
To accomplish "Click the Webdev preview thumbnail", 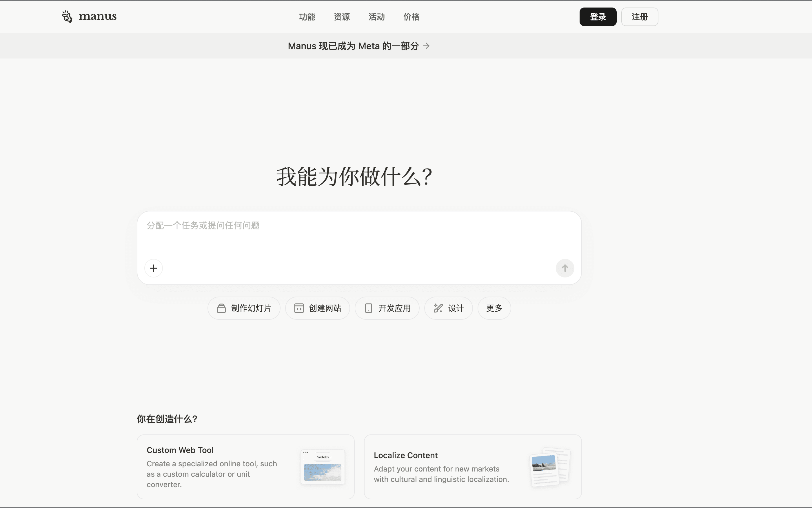I will coord(322,467).
